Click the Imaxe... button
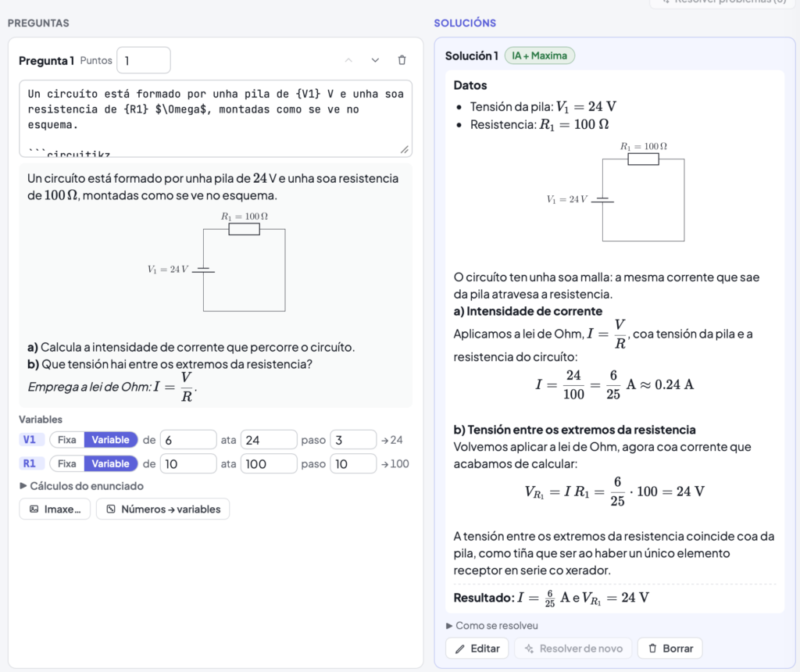Viewport: 800px width, 672px height. tap(55, 509)
